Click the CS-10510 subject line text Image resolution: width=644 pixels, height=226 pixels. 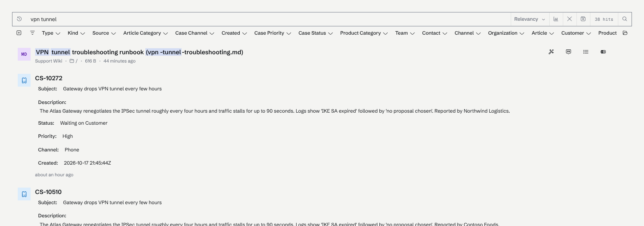[112, 203]
